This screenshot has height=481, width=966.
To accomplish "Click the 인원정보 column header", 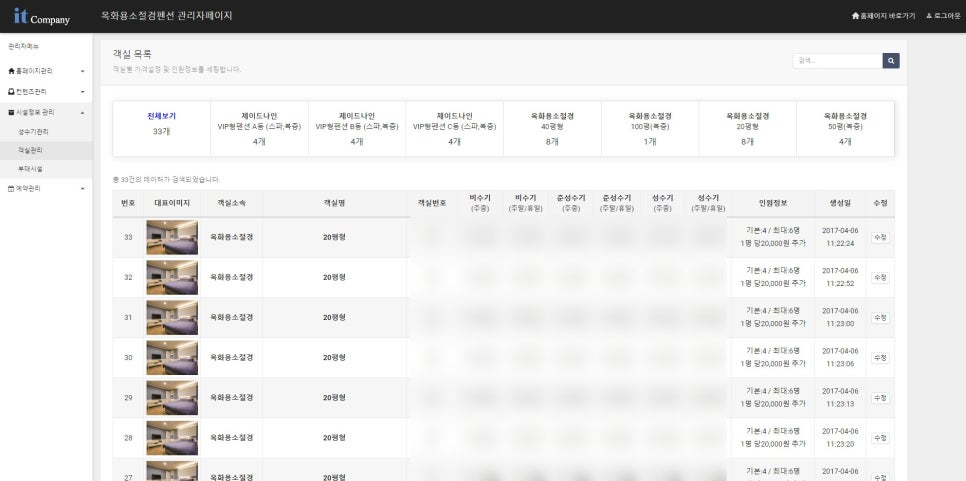I will (x=773, y=203).
